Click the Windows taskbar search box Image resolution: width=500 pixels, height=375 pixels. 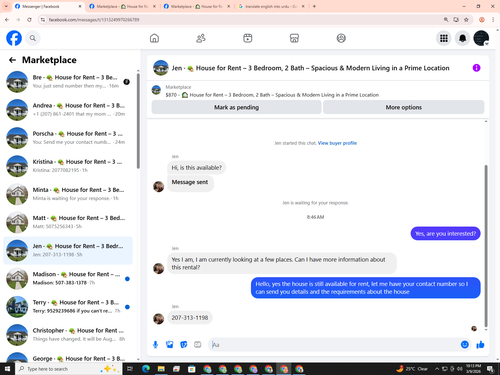tap(68, 369)
